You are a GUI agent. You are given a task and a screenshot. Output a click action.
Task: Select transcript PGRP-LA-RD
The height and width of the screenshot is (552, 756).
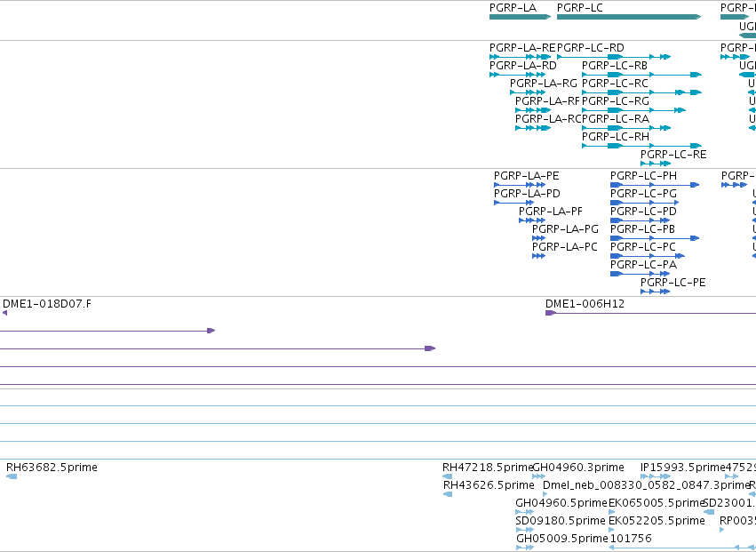[517, 75]
